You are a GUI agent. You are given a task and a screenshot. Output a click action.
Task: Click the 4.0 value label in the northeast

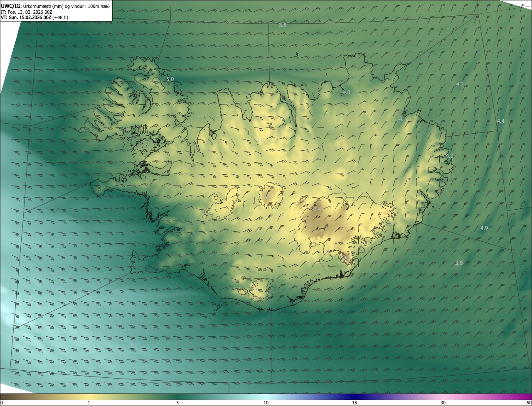[346, 93]
